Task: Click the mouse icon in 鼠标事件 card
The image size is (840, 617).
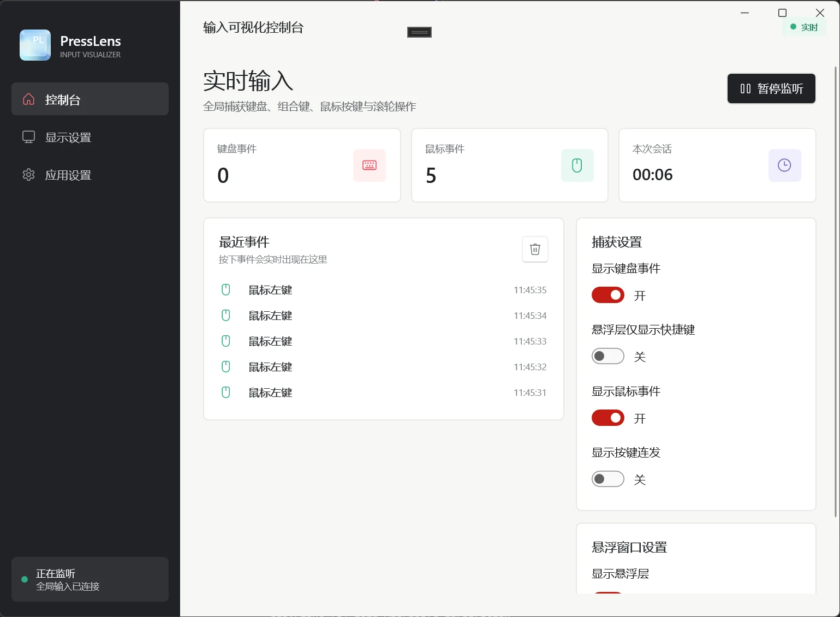Action: (x=577, y=165)
